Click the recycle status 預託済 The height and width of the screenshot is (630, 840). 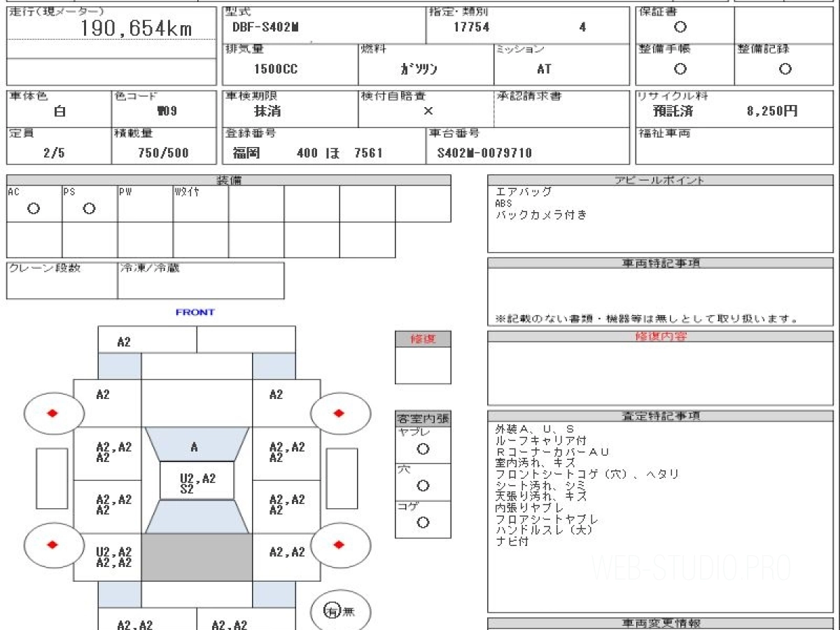(x=673, y=111)
